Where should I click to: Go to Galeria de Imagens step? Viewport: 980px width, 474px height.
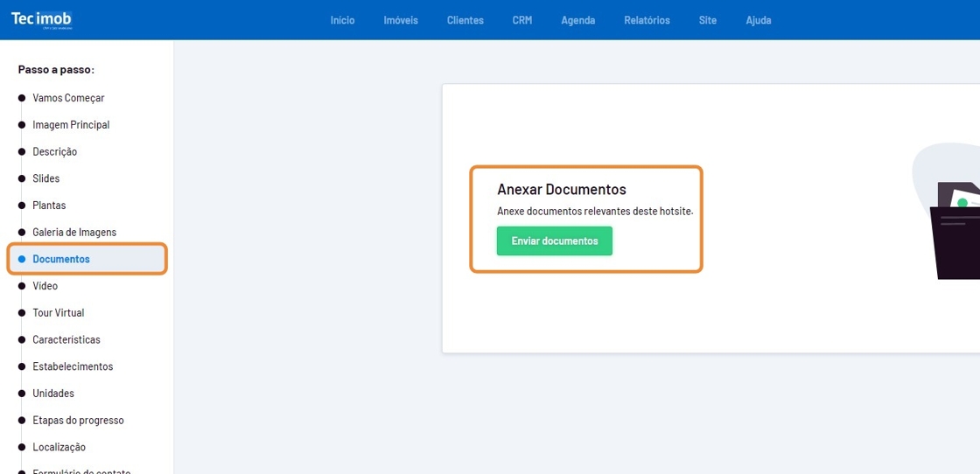(74, 233)
